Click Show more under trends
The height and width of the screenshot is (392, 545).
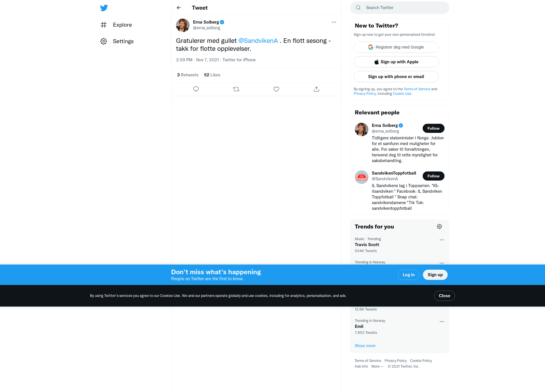click(x=365, y=346)
